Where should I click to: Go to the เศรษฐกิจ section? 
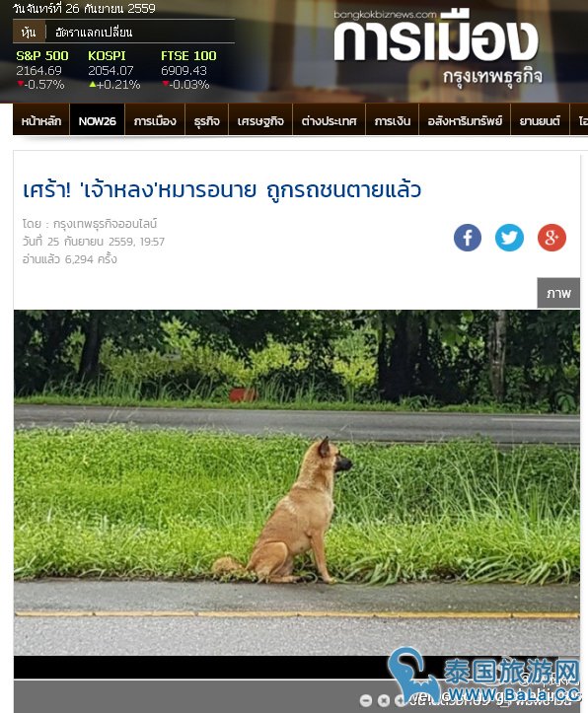point(260,120)
